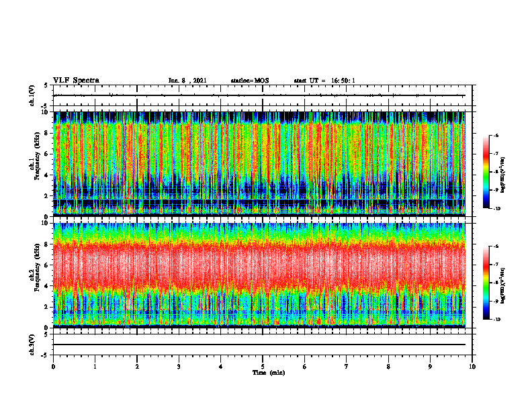
Task: Select the date text "Jan. 8, 2021"
Action: (x=187, y=81)
